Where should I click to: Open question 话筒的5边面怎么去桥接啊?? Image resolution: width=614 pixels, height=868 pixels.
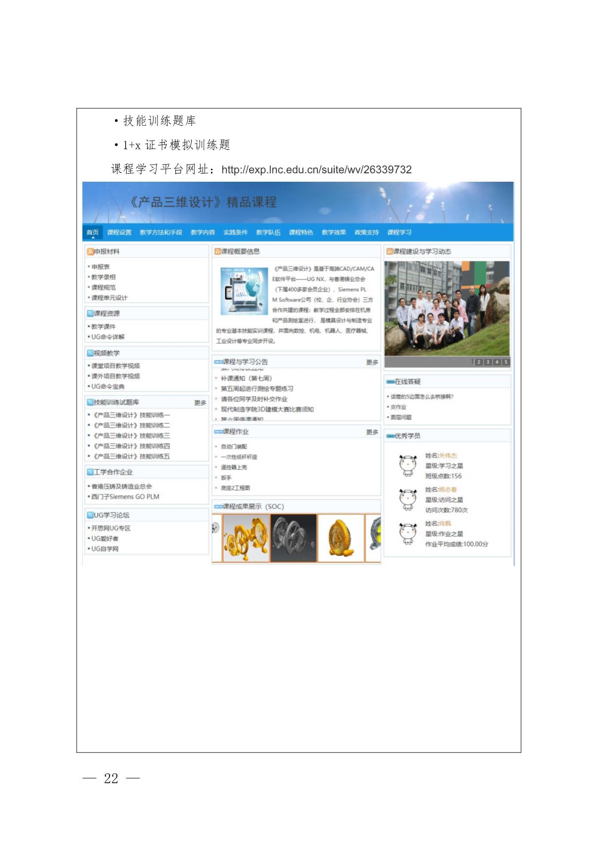click(x=421, y=397)
